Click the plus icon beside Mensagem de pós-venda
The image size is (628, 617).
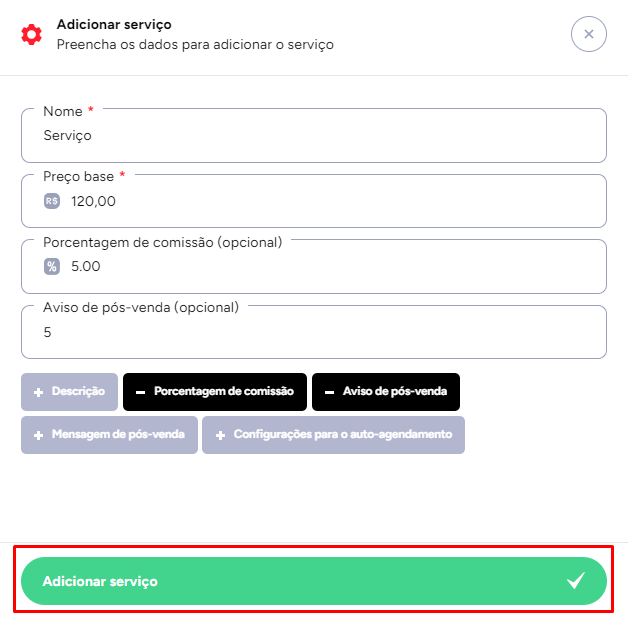point(38,435)
